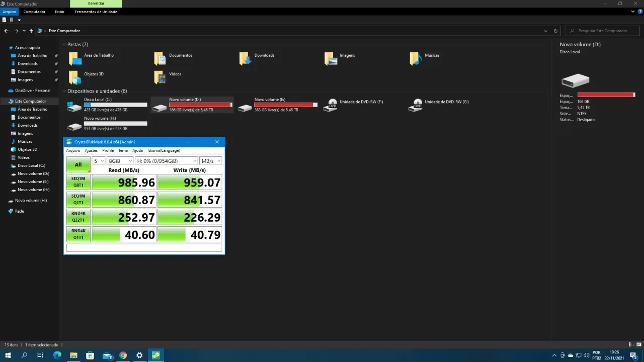Select Disco Local (C:) drive

tap(108, 105)
